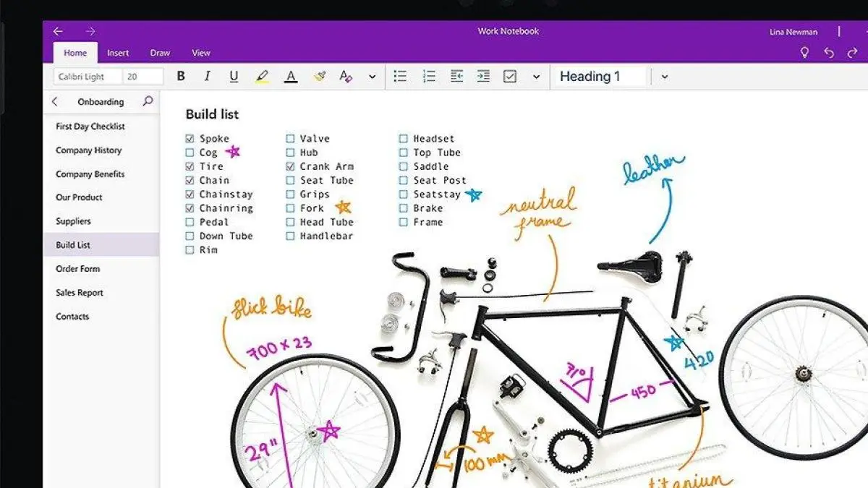Toggle bold formatting
868x488 pixels.
coord(181,76)
